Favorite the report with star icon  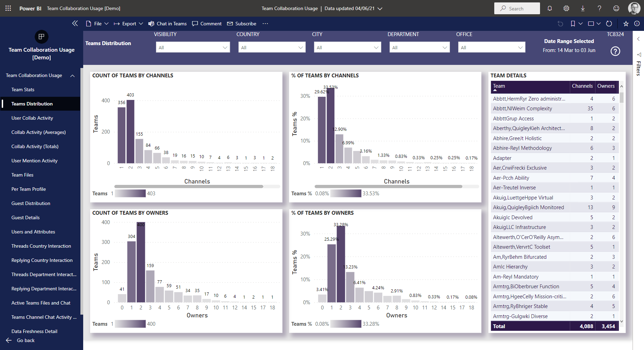point(626,24)
